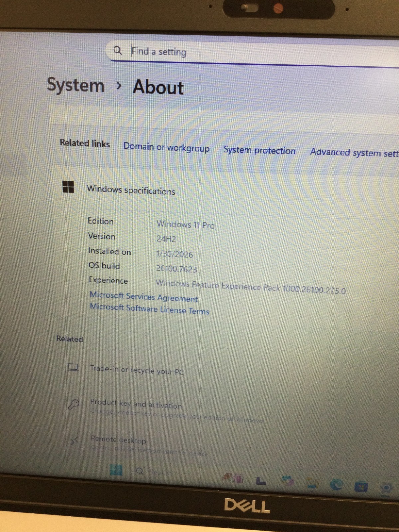Image resolution: width=399 pixels, height=532 pixels.
Task: Open Microsoft Software License Terms link
Action: [150, 309]
